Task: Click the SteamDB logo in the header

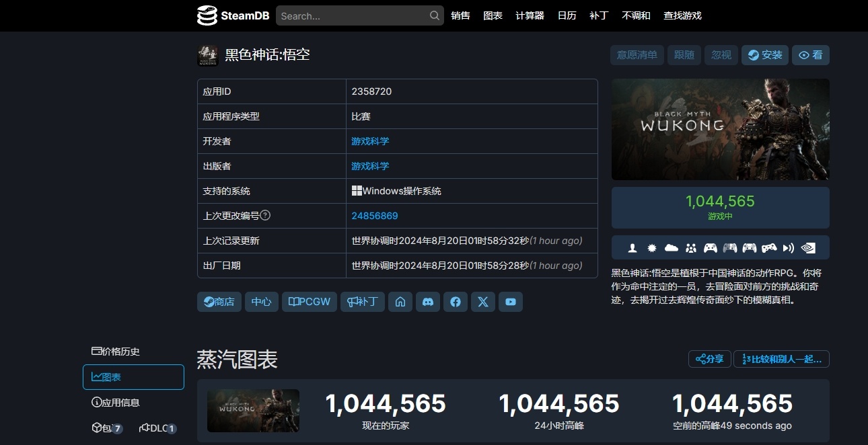Action: coord(233,15)
